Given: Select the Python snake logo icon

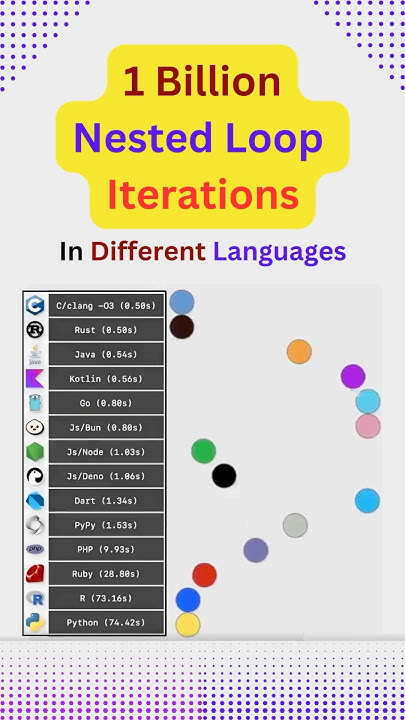Looking at the screenshot, I should (35, 623).
